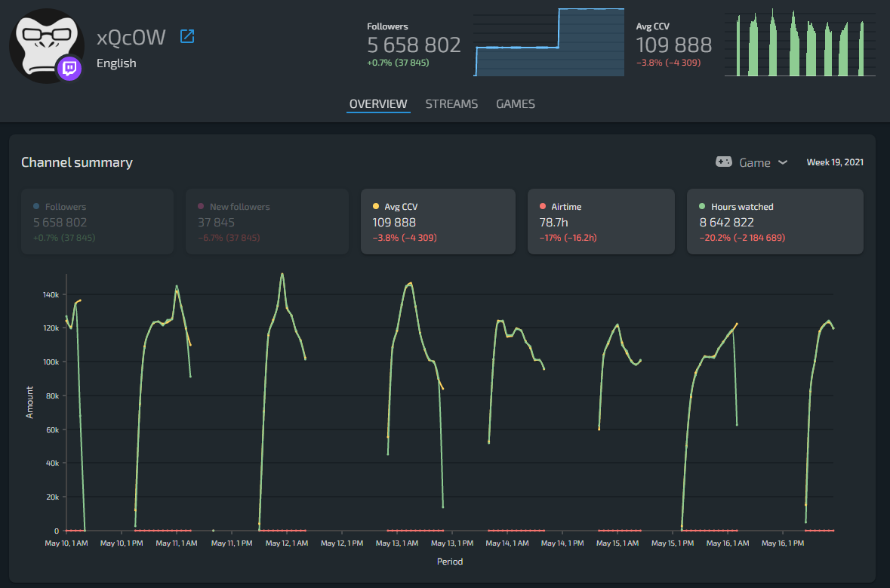Click the May 14, 1 PM axis label
The height and width of the screenshot is (588, 890).
(x=562, y=543)
